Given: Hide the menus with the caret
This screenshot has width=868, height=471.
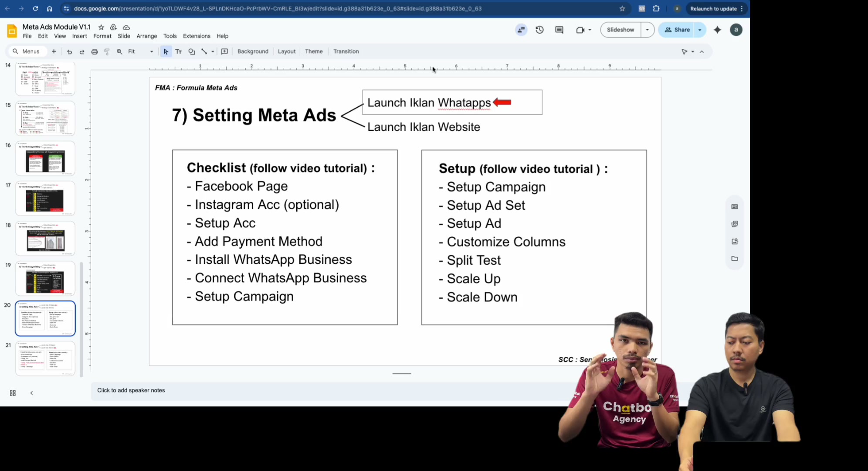Looking at the screenshot, I should [x=702, y=51].
